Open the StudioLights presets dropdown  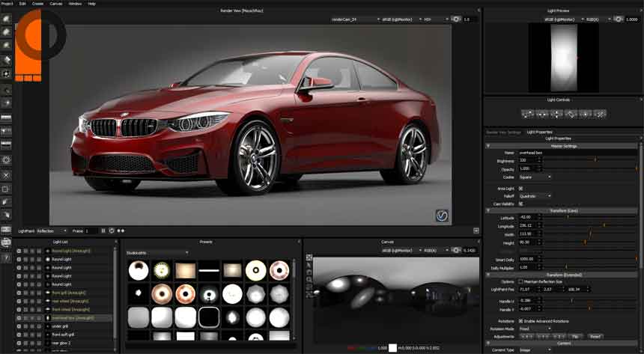157,253
